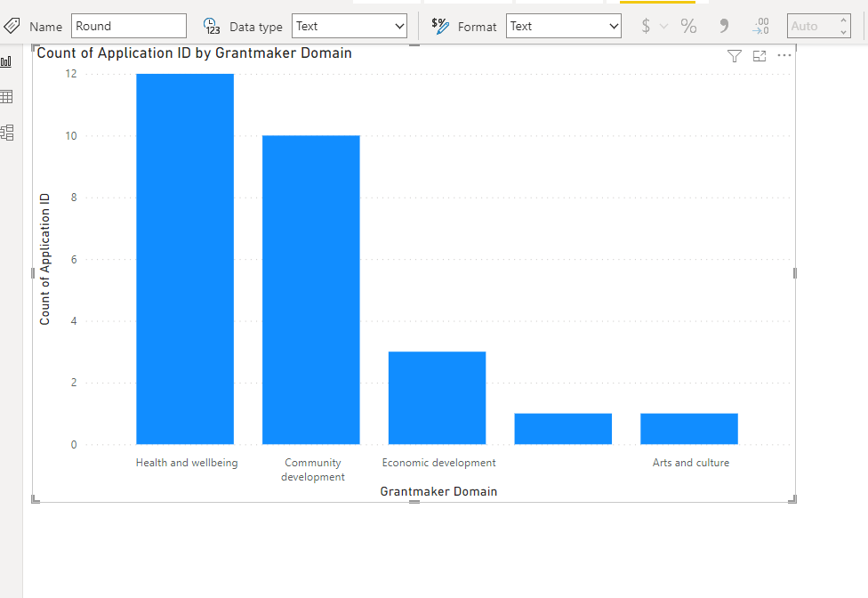The width and height of the screenshot is (868, 598).
Task: Apply percentage format
Action: (x=688, y=26)
